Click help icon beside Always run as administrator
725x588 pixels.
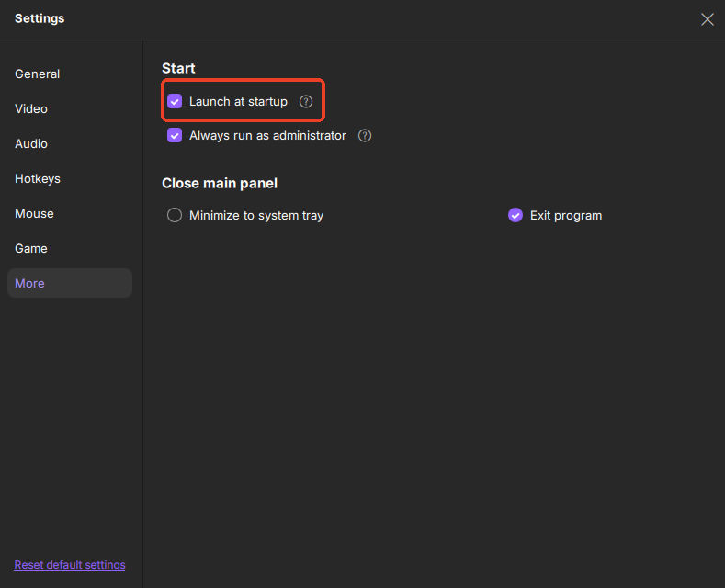365,136
